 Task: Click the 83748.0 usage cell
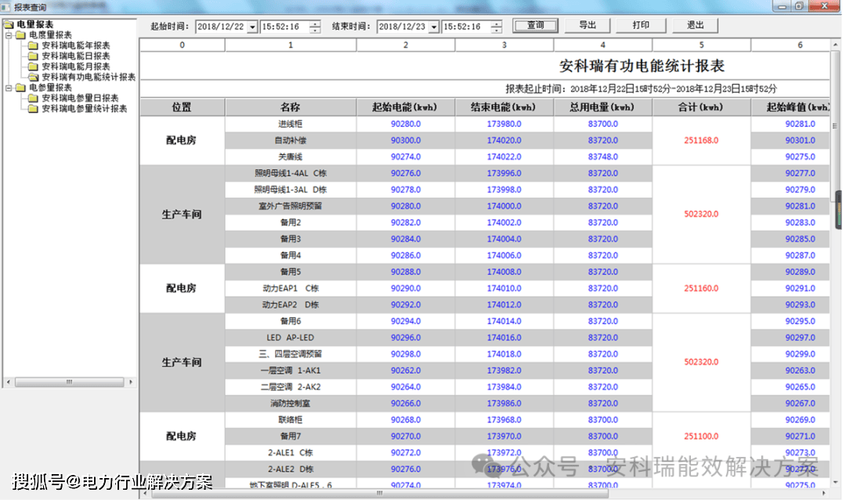point(603,157)
